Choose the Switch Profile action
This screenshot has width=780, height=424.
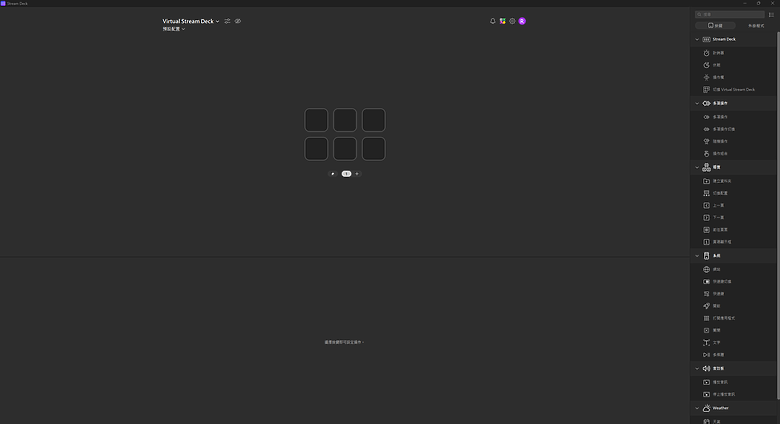(x=734, y=193)
